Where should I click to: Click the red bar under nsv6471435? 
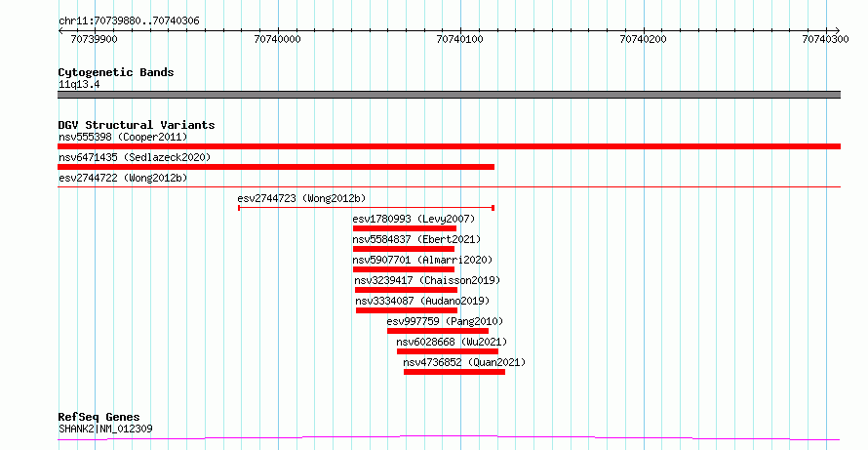tap(276, 167)
